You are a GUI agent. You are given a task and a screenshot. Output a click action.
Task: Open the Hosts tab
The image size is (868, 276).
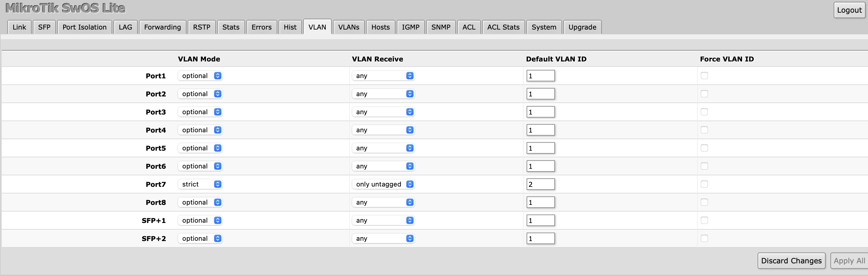pyautogui.click(x=381, y=27)
